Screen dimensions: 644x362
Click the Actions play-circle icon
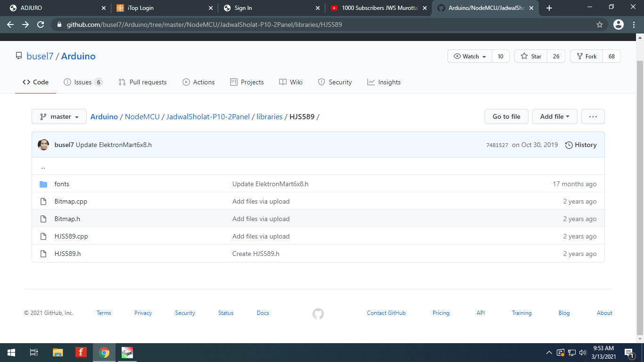point(186,82)
